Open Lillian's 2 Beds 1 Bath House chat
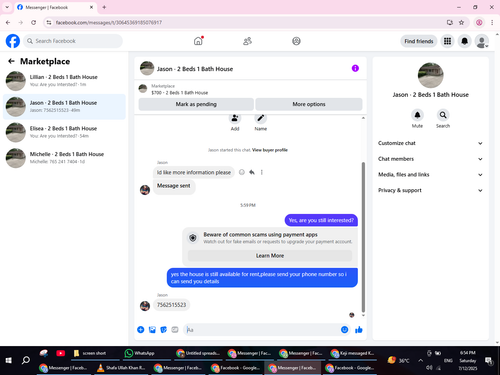This screenshot has height=375, width=500. pyautogui.click(x=64, y=81)
